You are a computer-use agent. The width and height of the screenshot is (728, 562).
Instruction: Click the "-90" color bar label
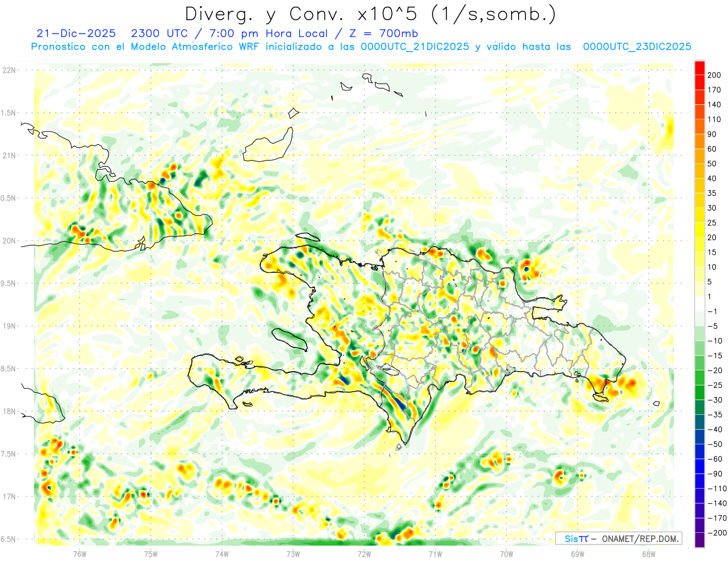click(x=715, y=473)
